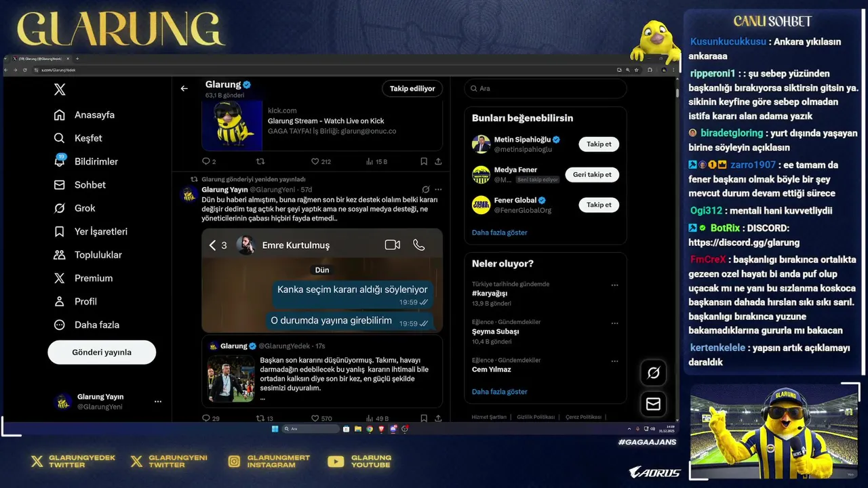The height and width of the screenshot is (488, 868).
Task: View analytics showing 49 B views
Action: pyautogui.click(x=377, y=418)
